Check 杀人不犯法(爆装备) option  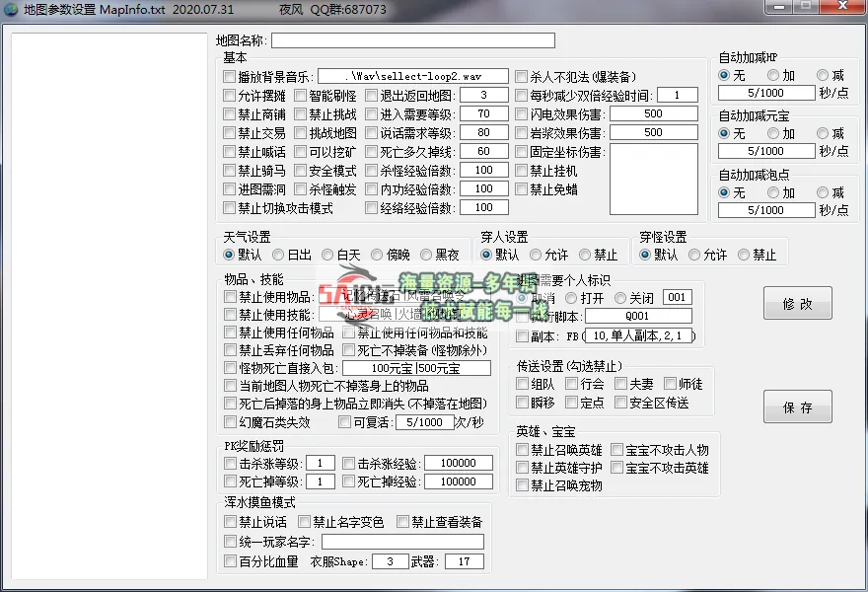(x=521, y=76)
